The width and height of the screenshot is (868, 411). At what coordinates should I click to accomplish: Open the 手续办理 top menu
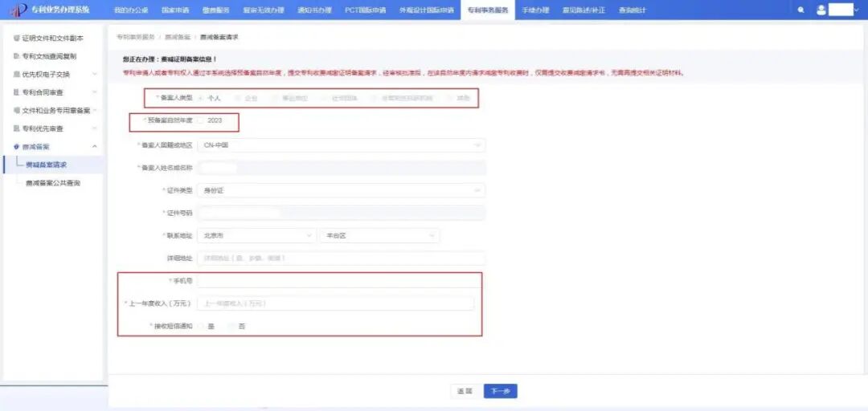(535, 10)
